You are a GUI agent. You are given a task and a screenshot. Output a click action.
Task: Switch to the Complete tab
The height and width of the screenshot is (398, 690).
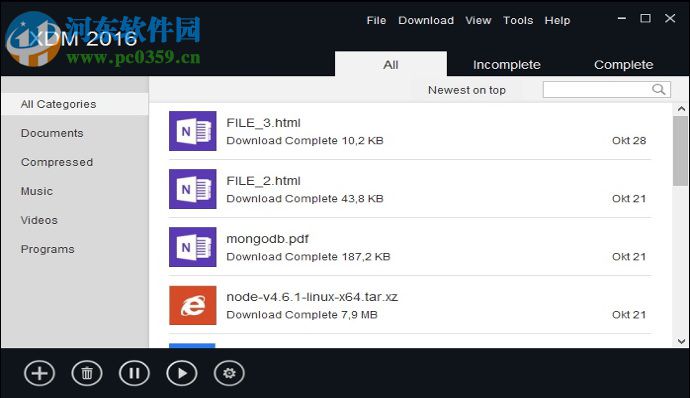(x=624, y=65)
